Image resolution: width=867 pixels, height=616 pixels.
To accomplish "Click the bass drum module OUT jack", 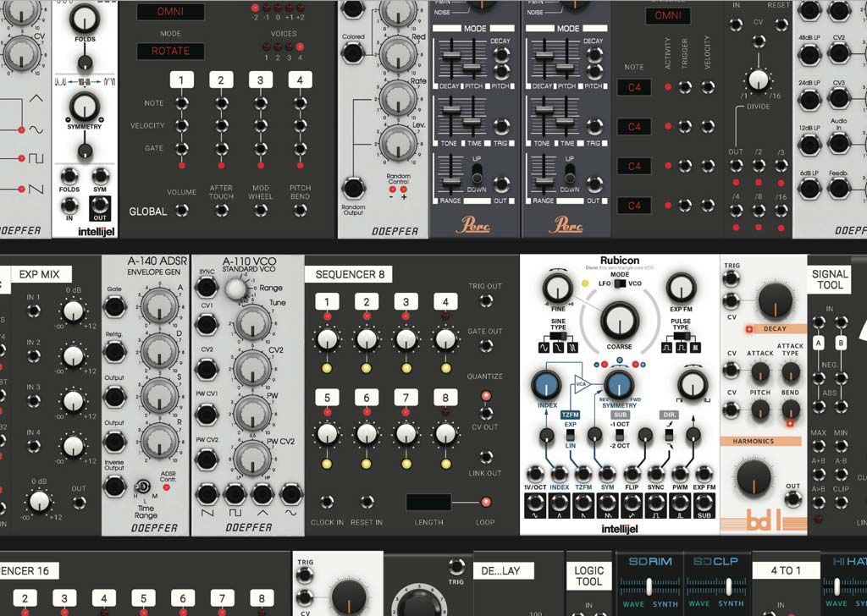I will 793,499.
